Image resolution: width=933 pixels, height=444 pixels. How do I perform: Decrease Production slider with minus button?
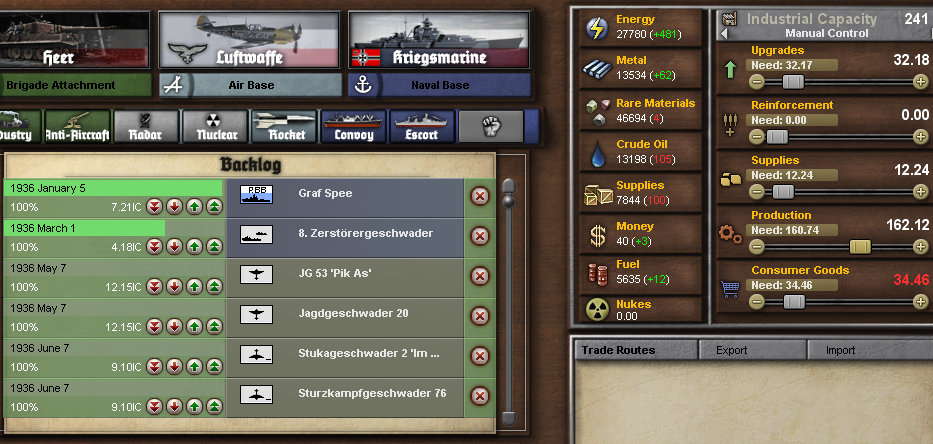pos(756,247)
